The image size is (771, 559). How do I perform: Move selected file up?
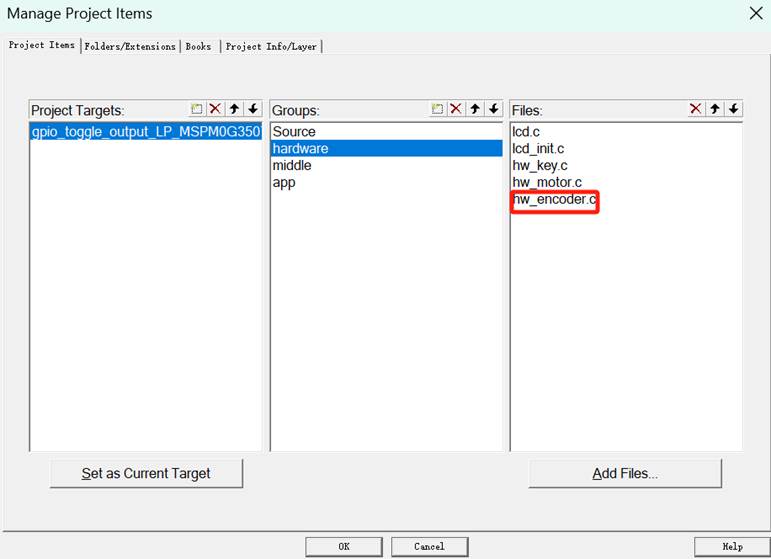[715, 109]
